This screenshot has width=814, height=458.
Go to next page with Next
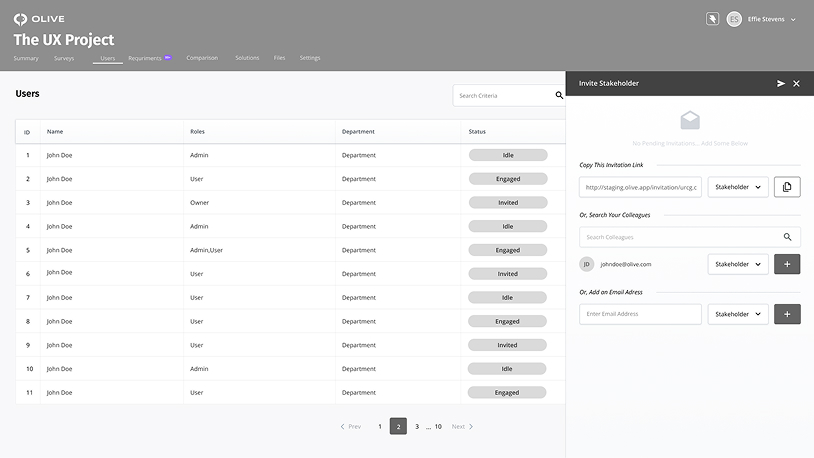[462, 426]
